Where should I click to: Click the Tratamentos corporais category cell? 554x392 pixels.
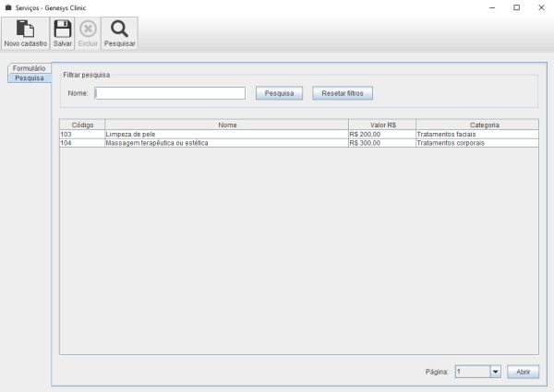click(476, 143)
